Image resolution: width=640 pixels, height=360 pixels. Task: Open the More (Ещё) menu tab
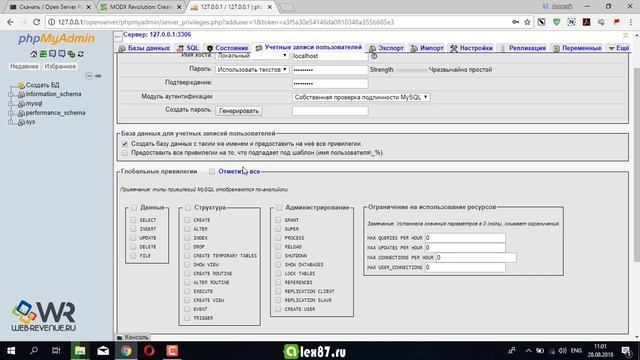[x=619, y=48]
